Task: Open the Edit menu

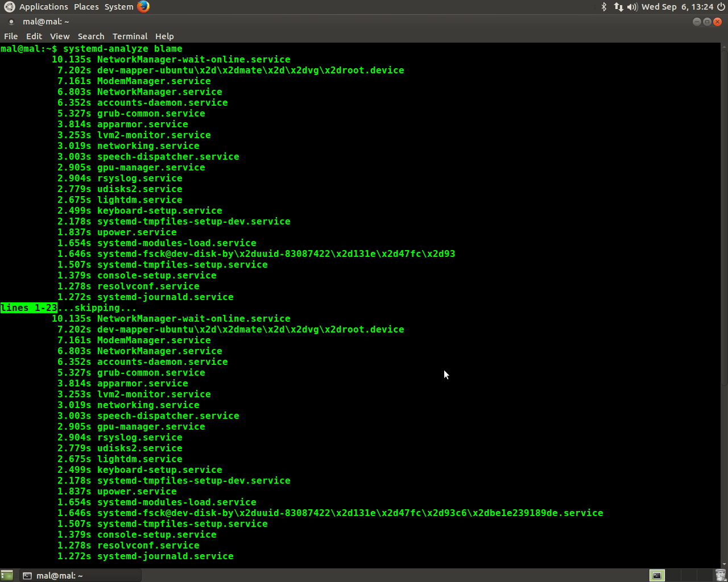Action: tap(34, 36)
